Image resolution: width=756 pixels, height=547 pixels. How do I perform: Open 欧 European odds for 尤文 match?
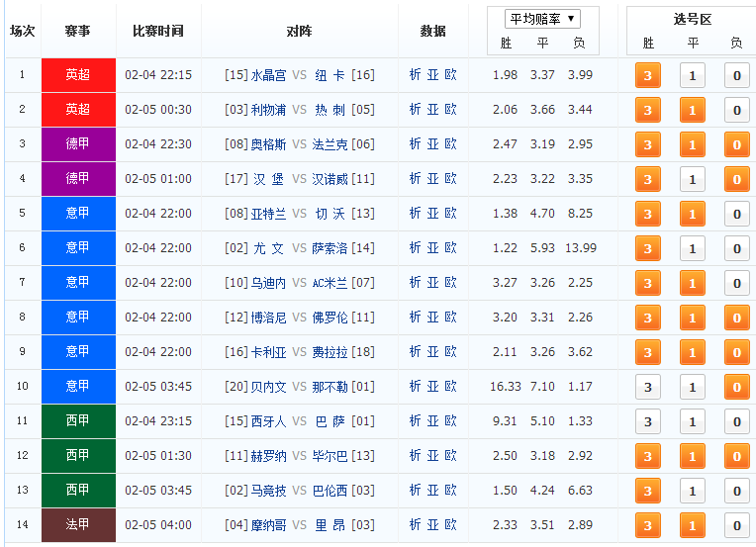[451, 248]
